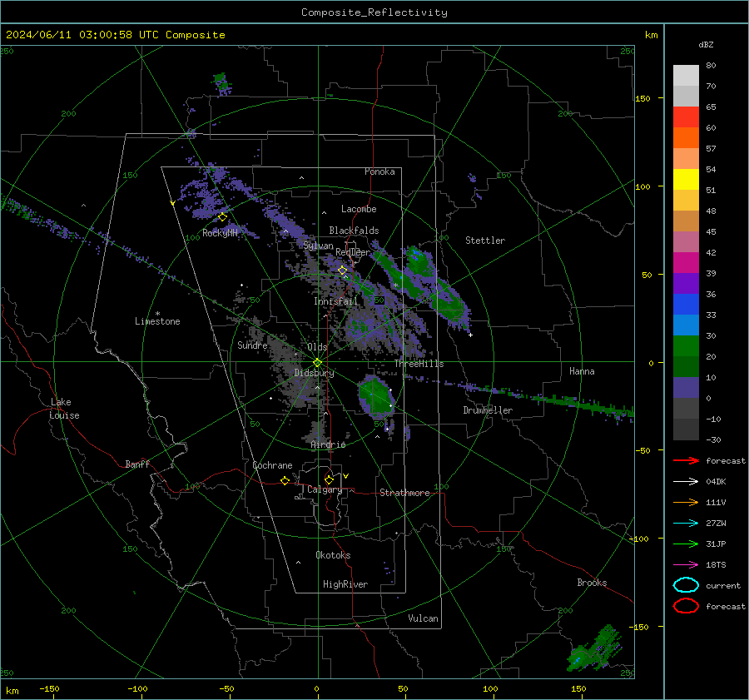749x700 pixels.
Task: Click the cyan current ellipse legend icon
Action: point(686,585)
